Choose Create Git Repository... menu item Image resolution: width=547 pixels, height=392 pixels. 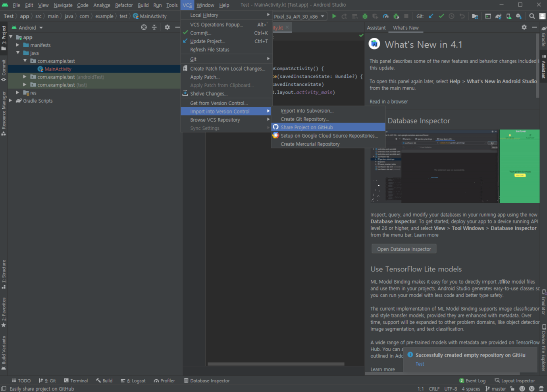328,119
